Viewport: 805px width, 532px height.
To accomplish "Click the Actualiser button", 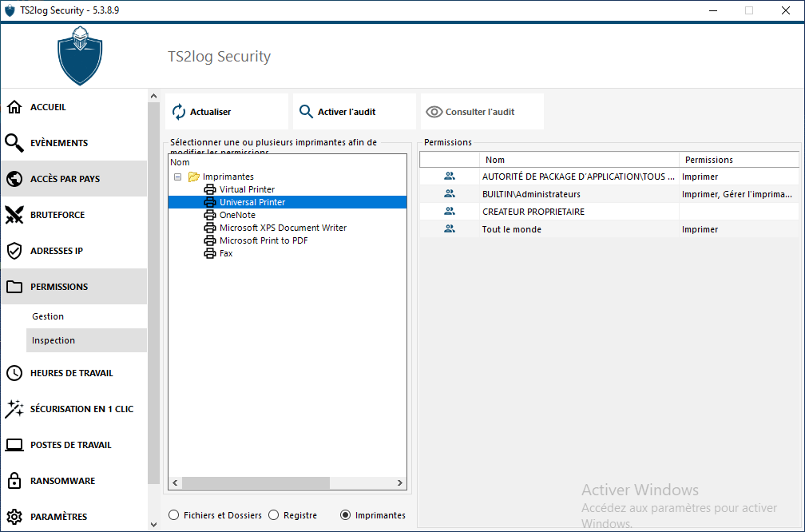I will tap(227, 112).
